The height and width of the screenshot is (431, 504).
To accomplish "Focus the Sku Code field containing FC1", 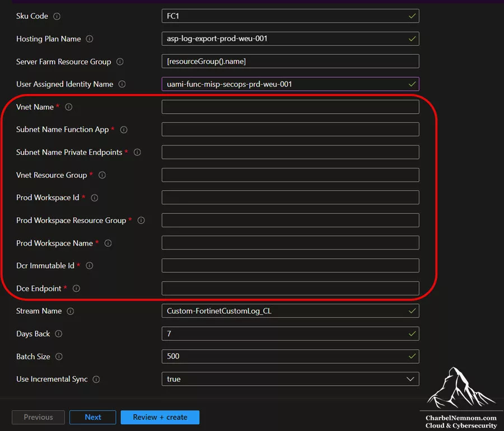I will [x=290, y=16].
